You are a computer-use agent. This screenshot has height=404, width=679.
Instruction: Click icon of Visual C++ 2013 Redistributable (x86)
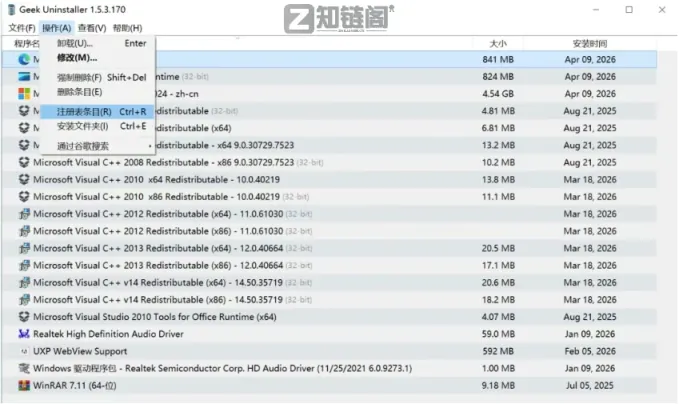coord(24,265)
